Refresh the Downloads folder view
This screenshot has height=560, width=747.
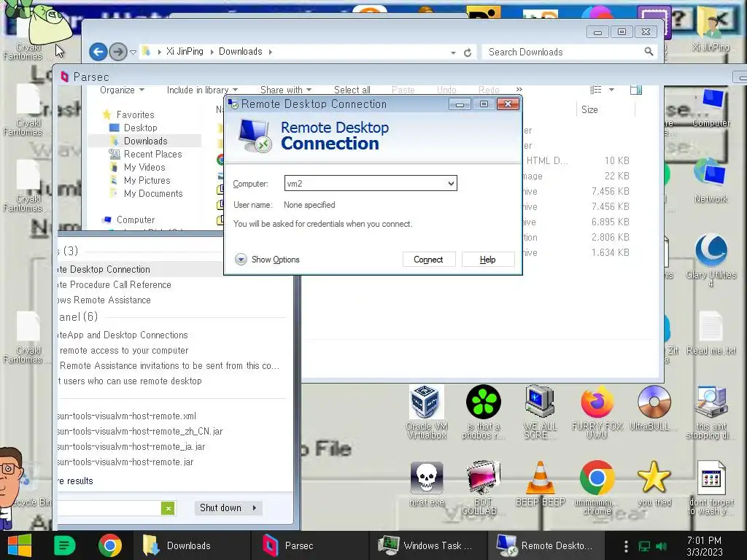468,52
